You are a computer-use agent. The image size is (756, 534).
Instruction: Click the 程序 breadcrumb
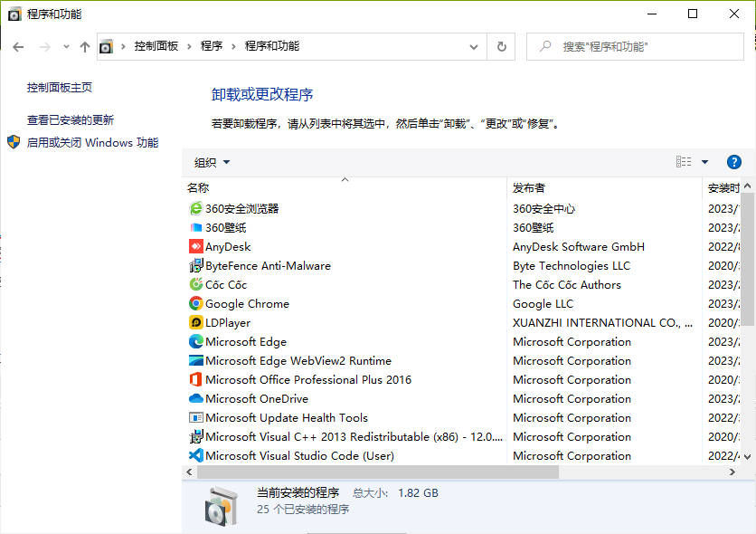click(x=212, y=46)
